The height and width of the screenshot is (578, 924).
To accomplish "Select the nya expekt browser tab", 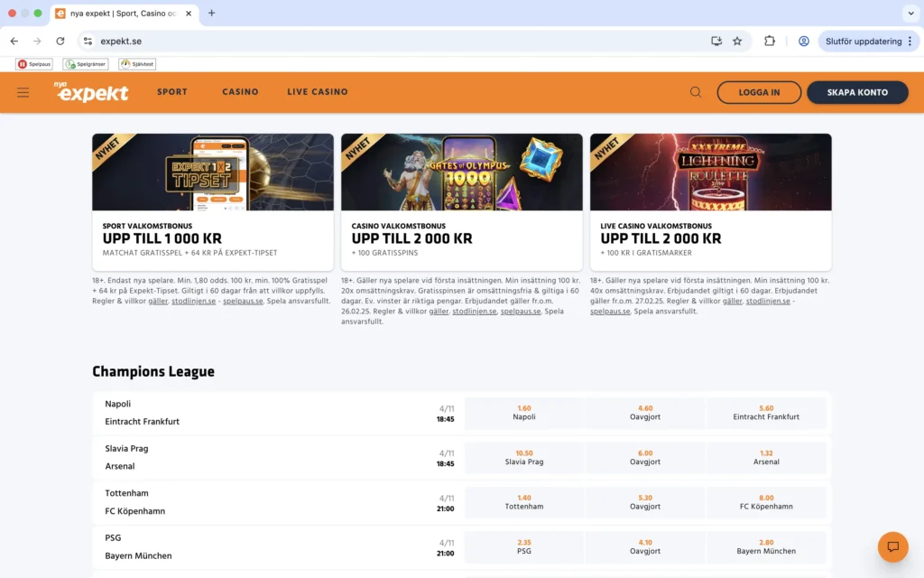I will 124,13.
